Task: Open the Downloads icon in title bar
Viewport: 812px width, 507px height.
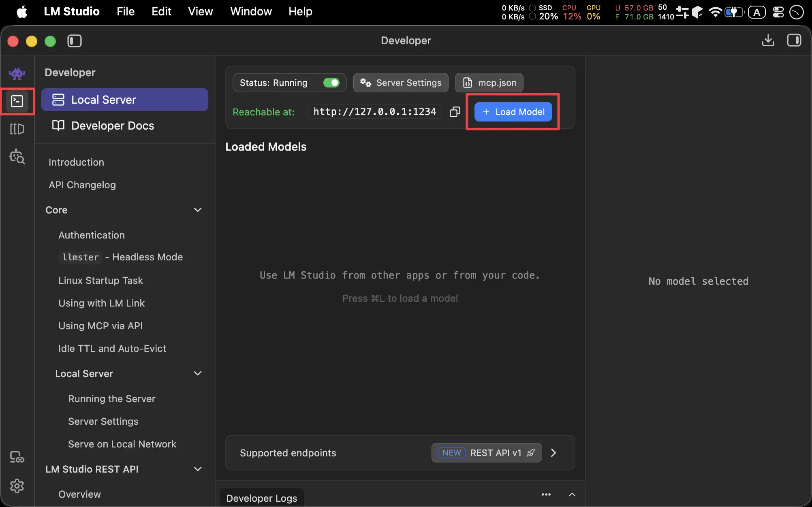Action: click(768, 40)
